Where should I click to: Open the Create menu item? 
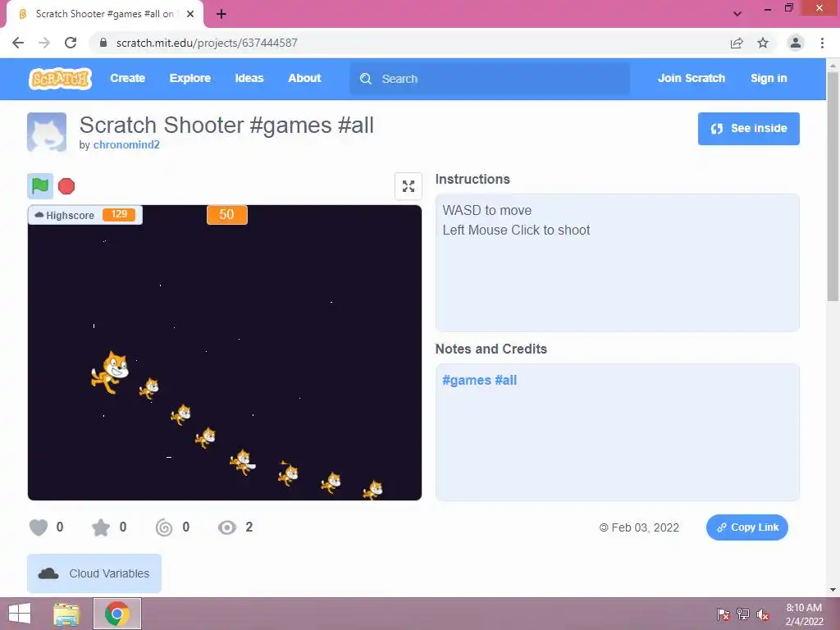(127, 78)
